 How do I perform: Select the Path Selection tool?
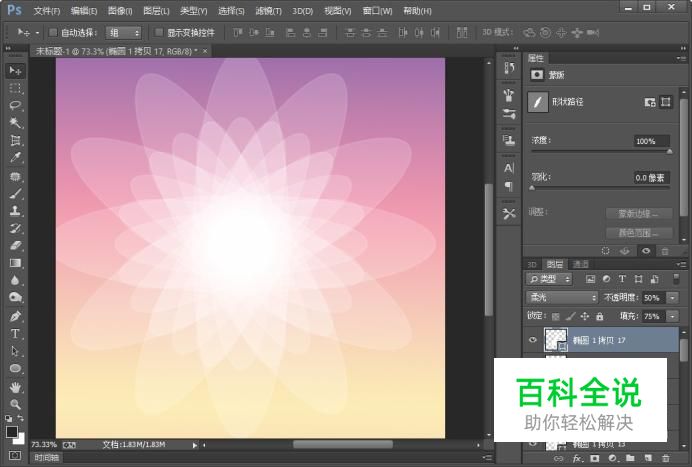[x=15, y=351]
